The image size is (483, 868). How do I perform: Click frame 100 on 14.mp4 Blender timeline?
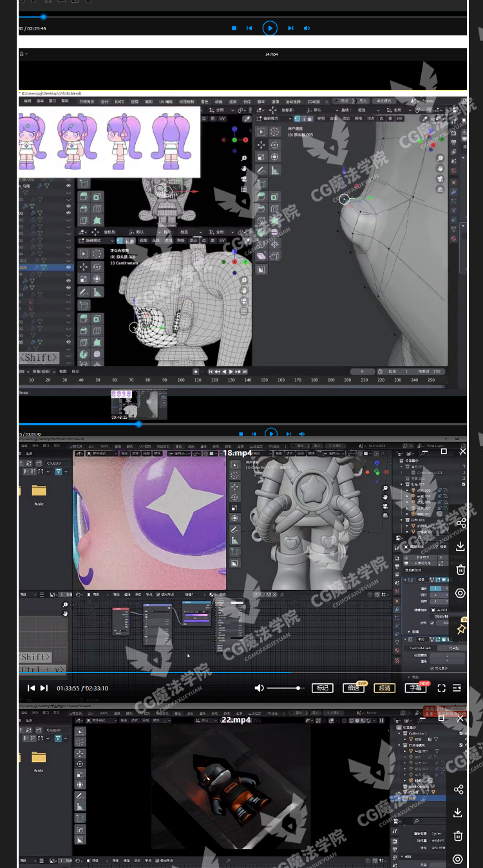coord(180,380)
